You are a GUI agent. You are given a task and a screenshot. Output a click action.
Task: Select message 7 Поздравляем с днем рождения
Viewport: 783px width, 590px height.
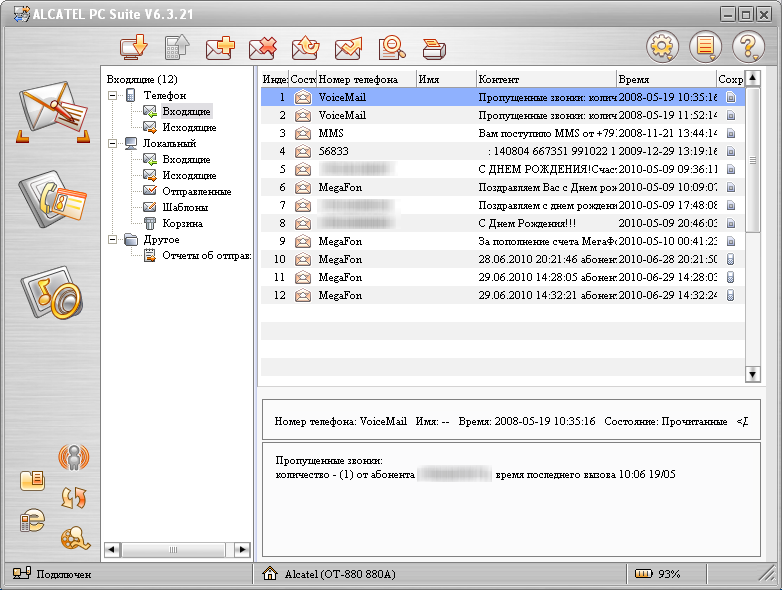[x=503, y=205]
